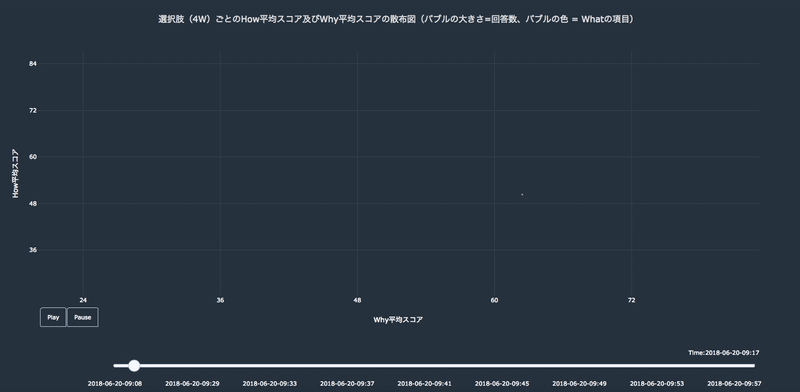Jump slider to 2018-06-20-09:49 step

[x=580, y=383]
